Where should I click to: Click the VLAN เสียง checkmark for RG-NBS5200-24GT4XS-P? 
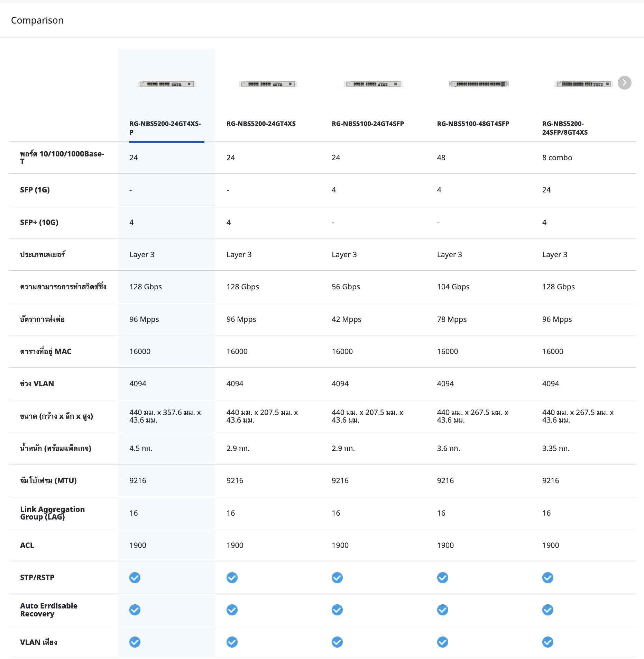tap(135, 642)
